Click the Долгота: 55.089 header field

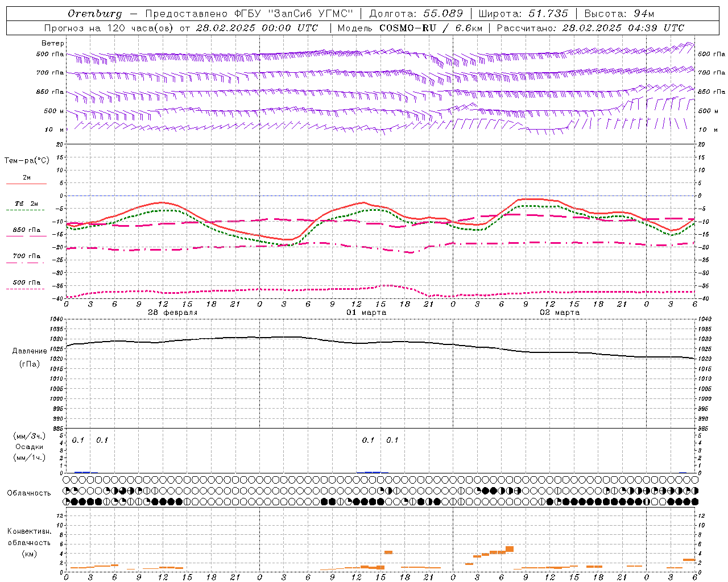[x=416, y=14]
